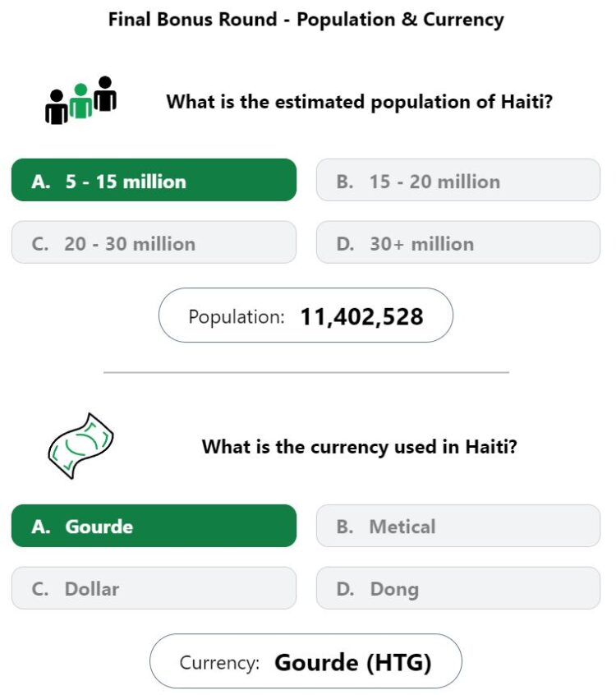The height and width of the screenshot is (695, 616).
Task: Click the three-people population icon
Action: tap(80, 100)
